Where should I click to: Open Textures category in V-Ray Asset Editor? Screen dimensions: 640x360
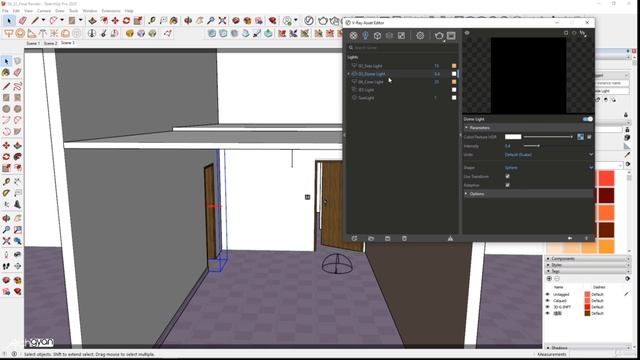402,36
